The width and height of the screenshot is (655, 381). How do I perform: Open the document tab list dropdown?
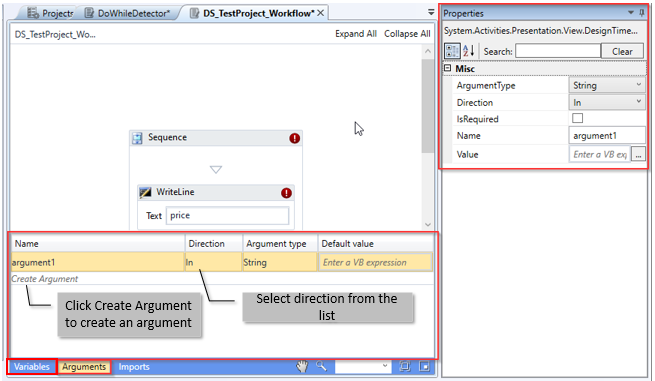click(431, 13)
